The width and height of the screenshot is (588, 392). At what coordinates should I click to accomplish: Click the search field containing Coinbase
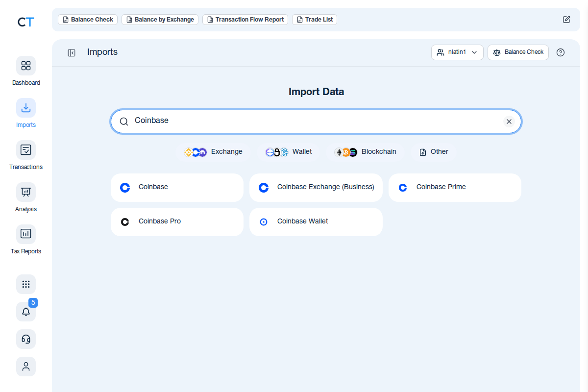click(316, 122)
